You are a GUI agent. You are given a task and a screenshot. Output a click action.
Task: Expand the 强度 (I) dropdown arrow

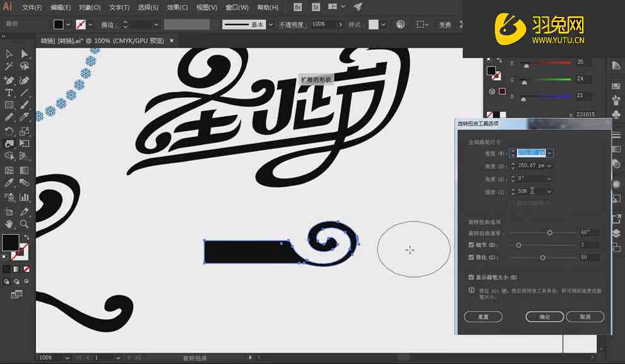pos(550,192)
